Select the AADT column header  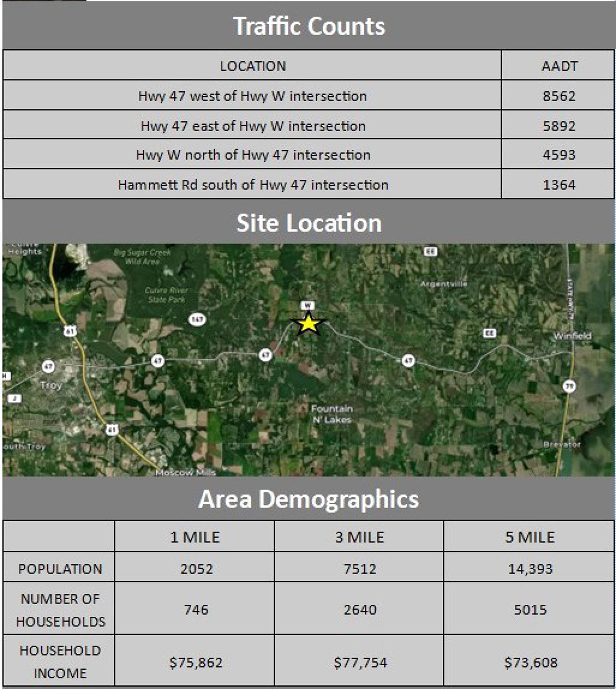click(559, 66)
